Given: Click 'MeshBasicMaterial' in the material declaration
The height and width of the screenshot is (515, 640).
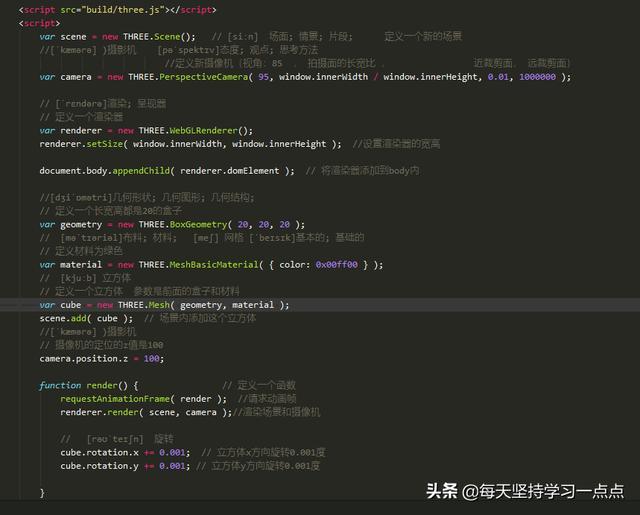Looking at the screenshot, I should click(214, 265).
